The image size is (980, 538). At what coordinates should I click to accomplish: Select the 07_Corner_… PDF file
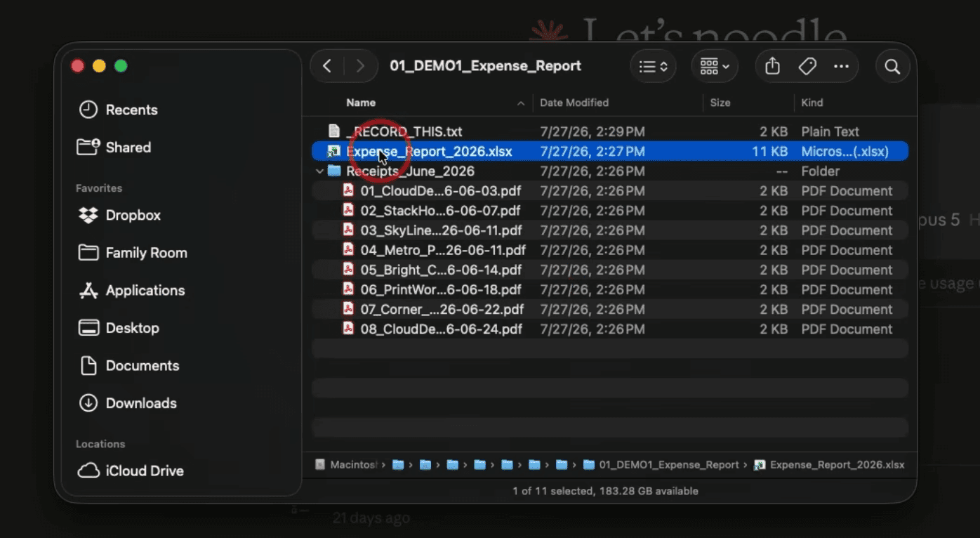tap(609, 309)
